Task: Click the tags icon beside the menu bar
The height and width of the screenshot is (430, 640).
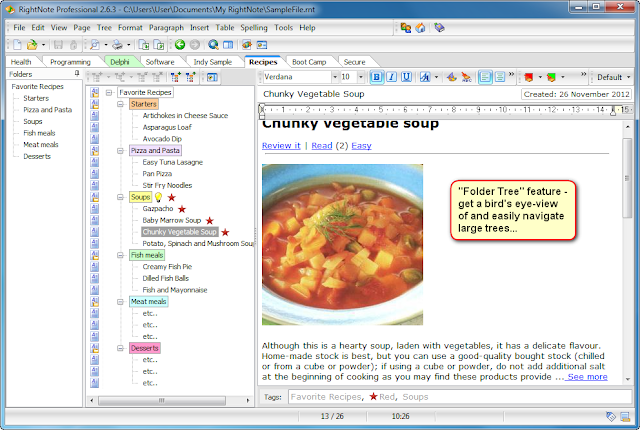Action: tap(439, 28)
